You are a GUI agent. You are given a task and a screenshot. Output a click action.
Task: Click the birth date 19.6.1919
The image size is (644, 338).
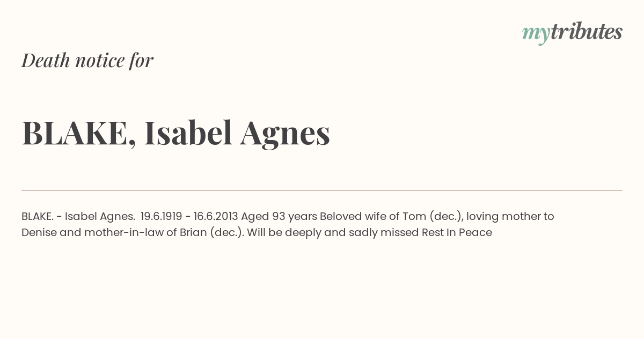coord(161,217)
